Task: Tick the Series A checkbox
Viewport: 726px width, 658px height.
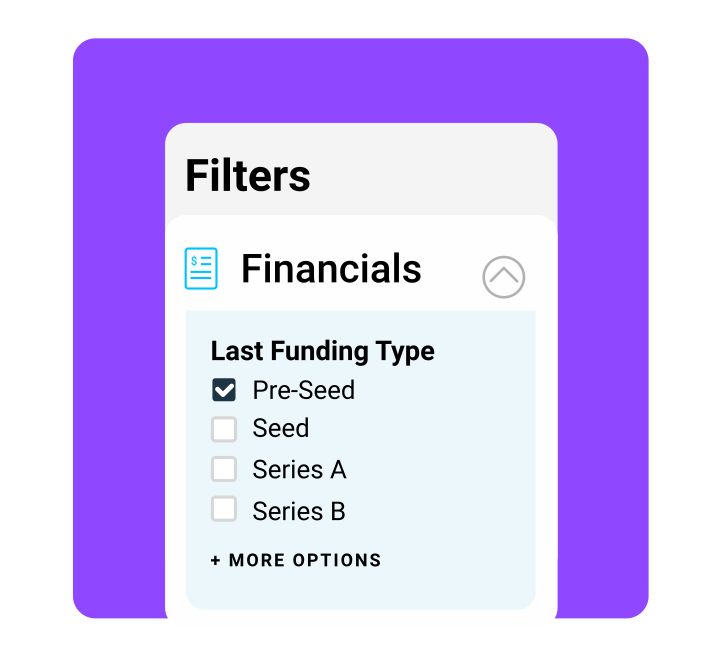Action: [224, 469]
